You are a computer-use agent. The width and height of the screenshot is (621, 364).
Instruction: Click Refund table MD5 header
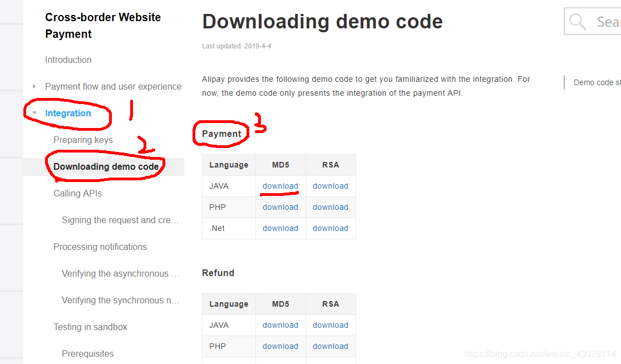(281, 304)
